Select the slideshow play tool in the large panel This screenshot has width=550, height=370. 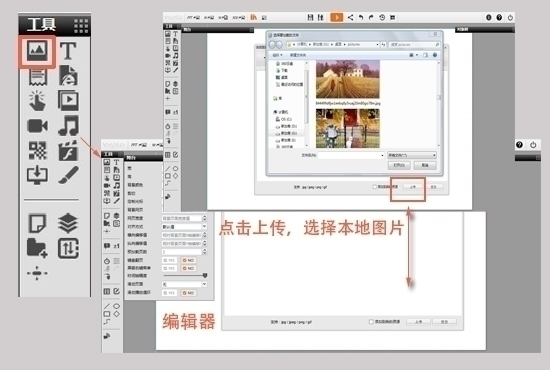(x=68, y=101)
